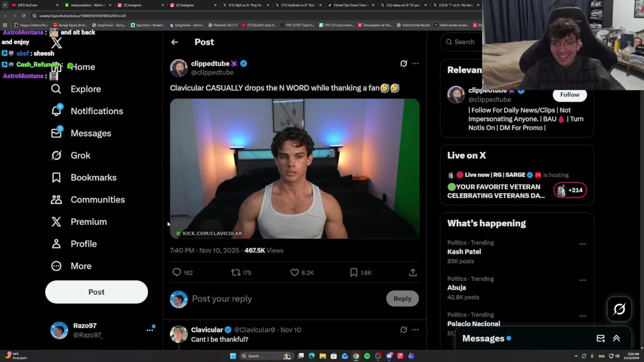644x362 pixels.
Task: Show hidden system tray icons chevron
Action: tap(576, 356)
